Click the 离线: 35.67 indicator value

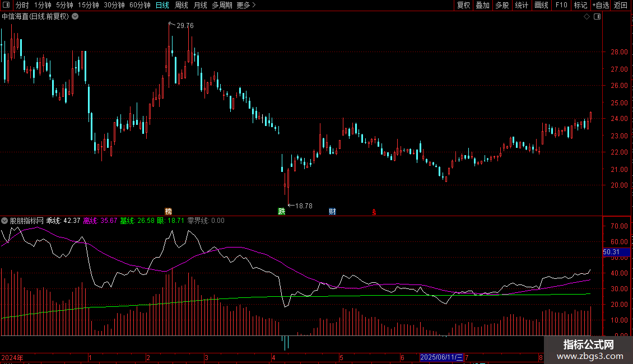pos(100,221)
